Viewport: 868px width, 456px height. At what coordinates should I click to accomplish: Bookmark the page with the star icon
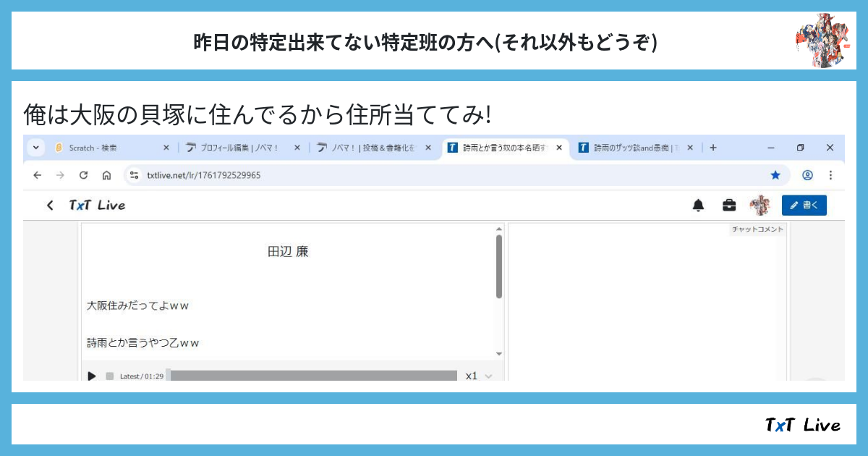[775, 175]
